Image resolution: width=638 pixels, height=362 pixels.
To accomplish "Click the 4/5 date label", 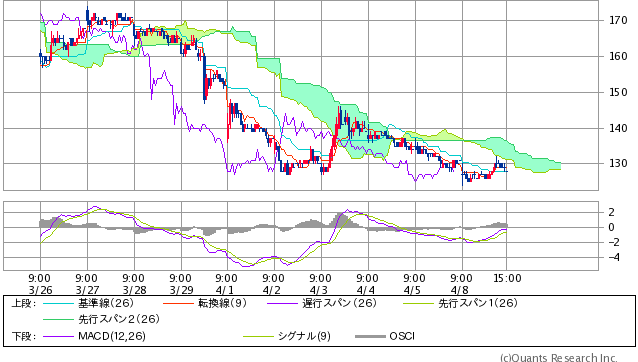I will point(413,290).
